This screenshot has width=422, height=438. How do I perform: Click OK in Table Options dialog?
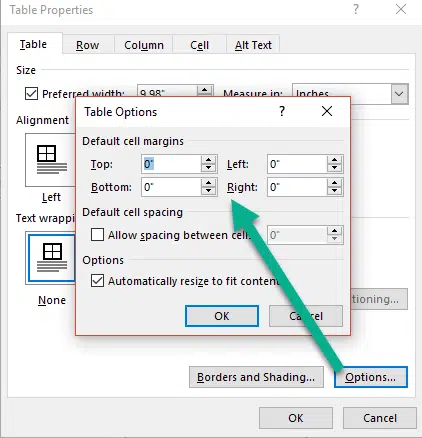222,316
